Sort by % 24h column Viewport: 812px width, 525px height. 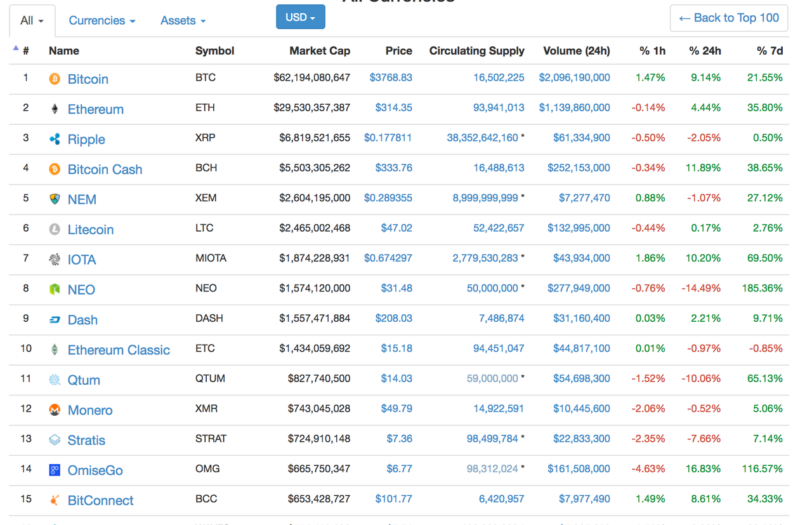(705, 51)
